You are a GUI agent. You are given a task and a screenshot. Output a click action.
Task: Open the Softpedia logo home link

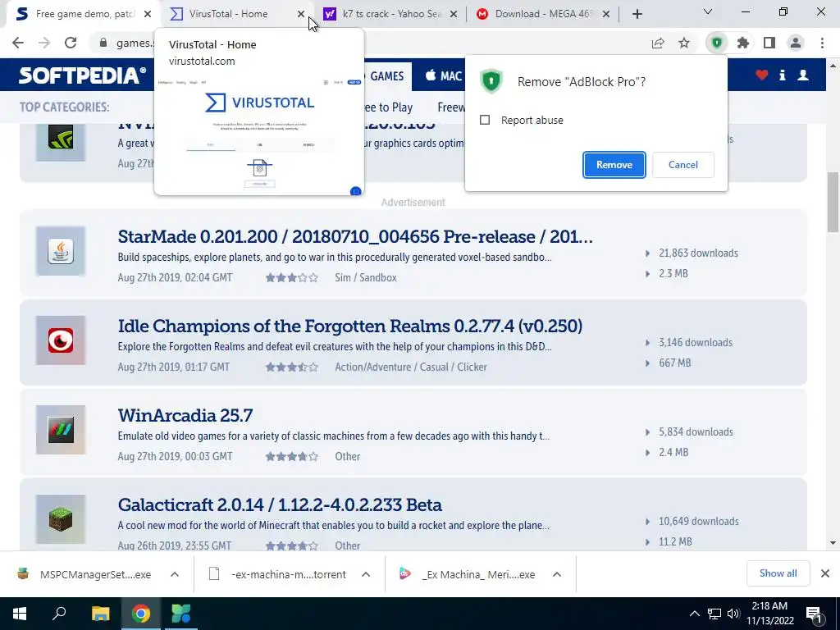pyautogui.click(x=82, y=75)
